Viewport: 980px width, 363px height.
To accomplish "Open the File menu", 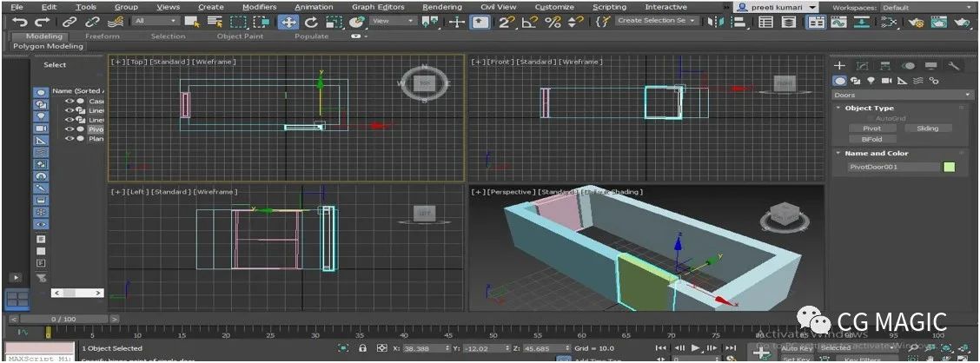I will pyautogui.click(x=17, y=8).
